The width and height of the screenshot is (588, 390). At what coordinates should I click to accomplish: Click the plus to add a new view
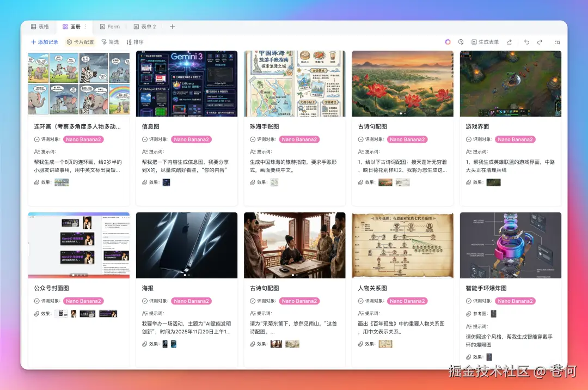click(172, 26)
